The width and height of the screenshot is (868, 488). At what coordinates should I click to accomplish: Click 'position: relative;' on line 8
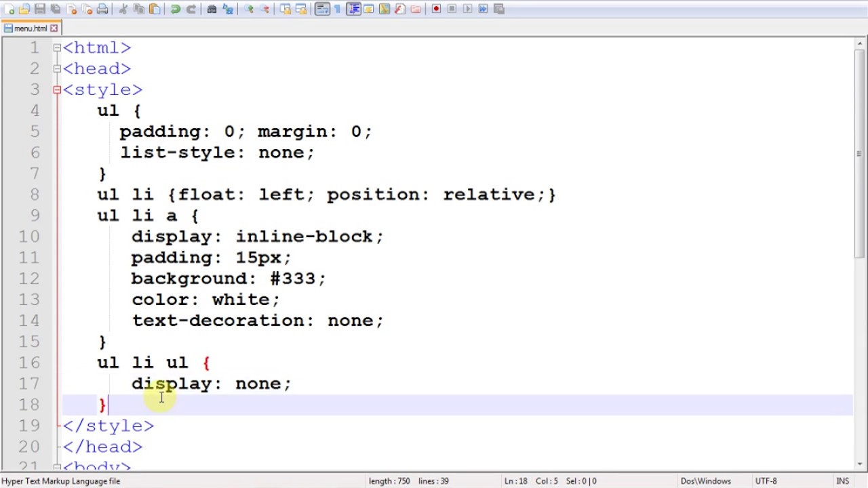pos(435,195)
